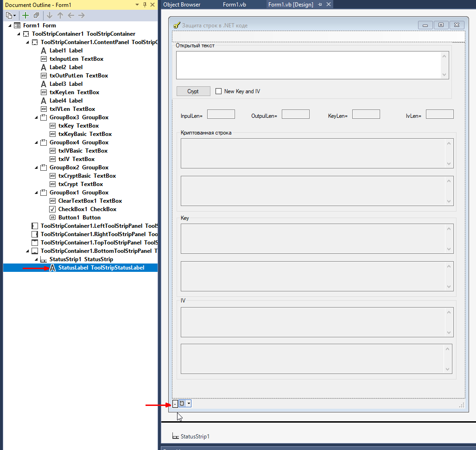Click the IvLen textbox on form
Viewport: 476px width, 450px height.
[x=440, y=114]
